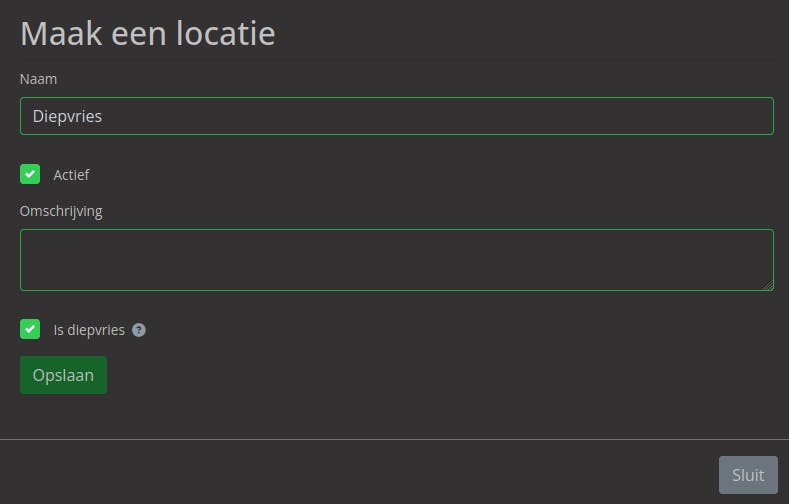The height and width of the screenshot is (504, 789).
Task: Click the divider line above the Sluit button
Action: coord(394,439)
